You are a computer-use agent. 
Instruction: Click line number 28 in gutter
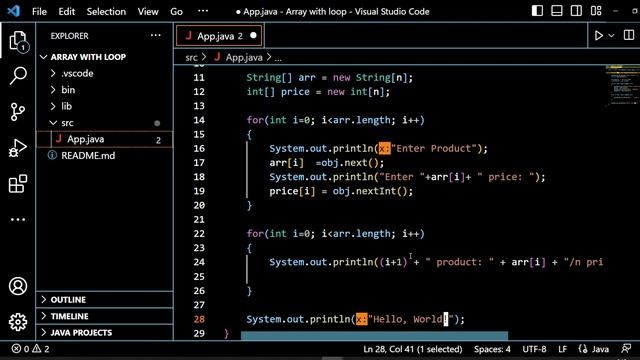(199, 319)
